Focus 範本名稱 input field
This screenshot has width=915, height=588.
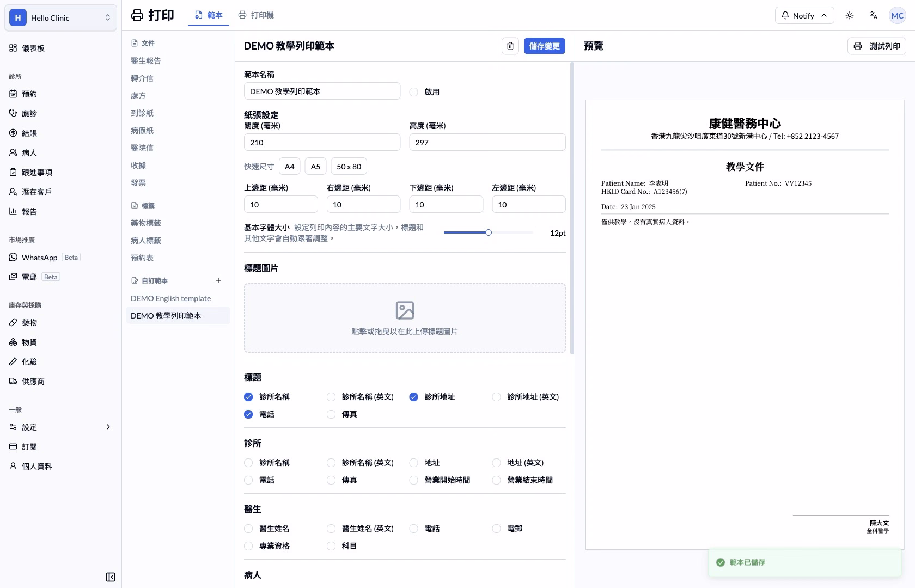click(322, 91)
